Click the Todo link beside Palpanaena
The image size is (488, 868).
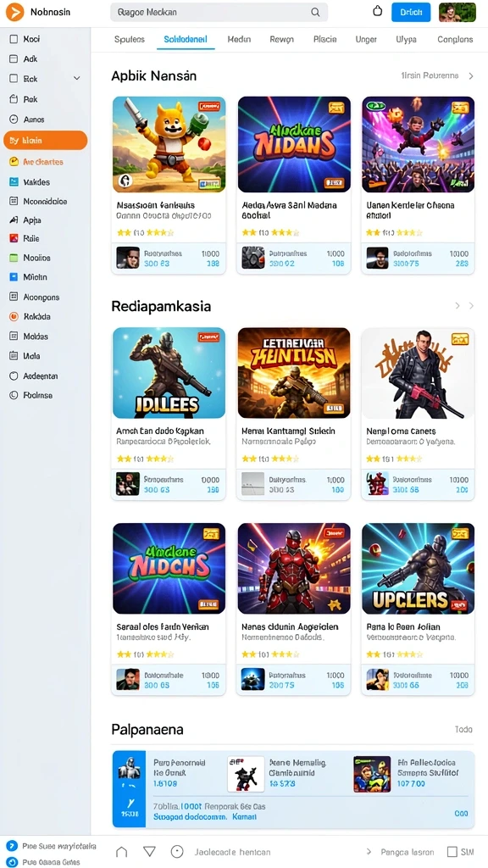point(463,730)
